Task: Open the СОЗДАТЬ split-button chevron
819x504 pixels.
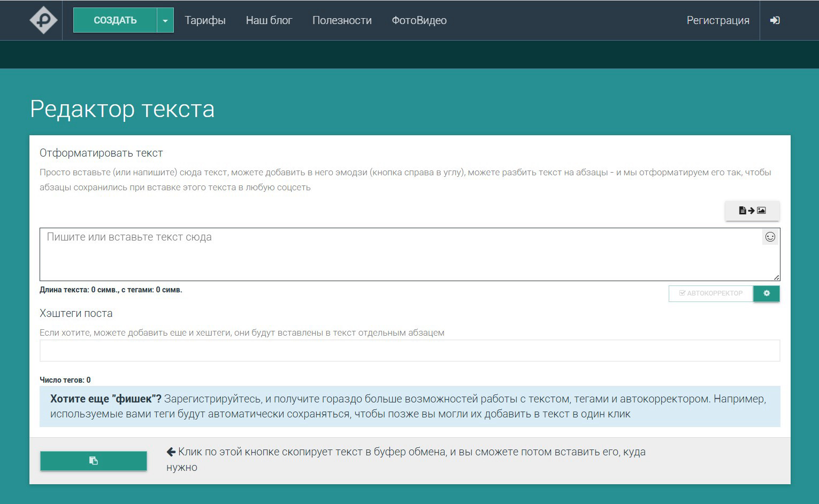Action: point(166,20)
